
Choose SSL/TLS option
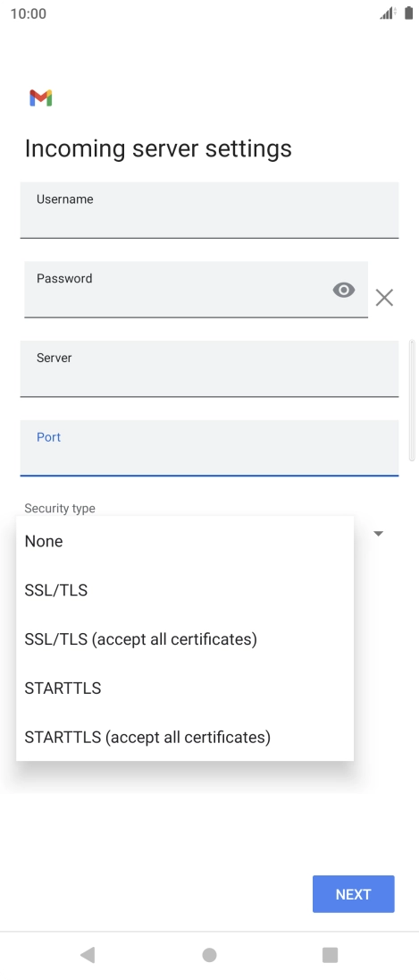185,590
